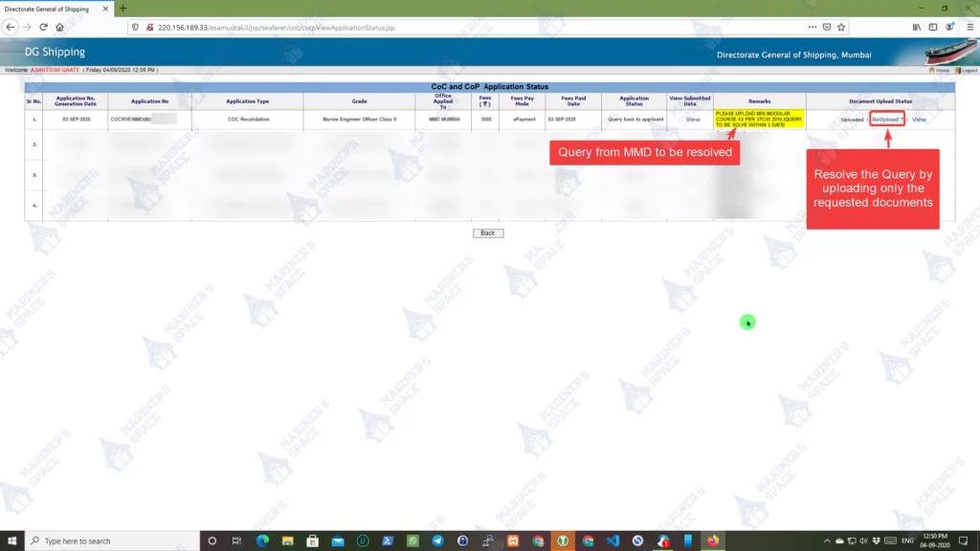Click the ENG language indicator
Image resolution: width=980 pixels, height=551 pixels.
tap(907, 541)
